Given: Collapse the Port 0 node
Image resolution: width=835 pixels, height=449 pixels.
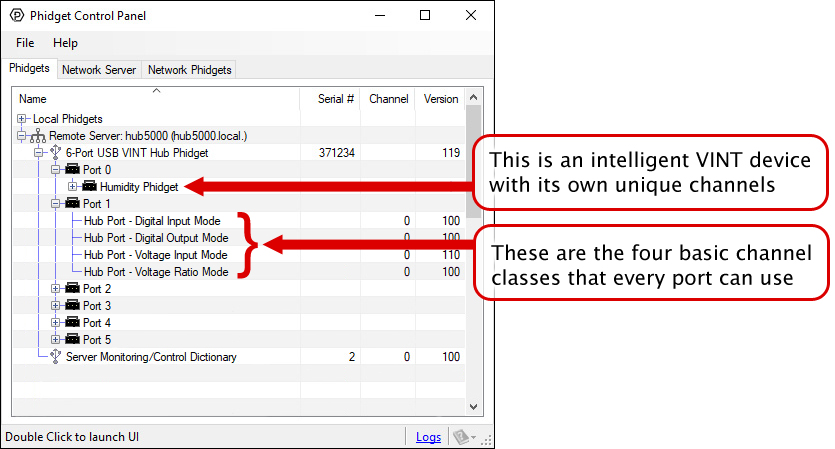Looking at the screenshot, I should 55,170.
